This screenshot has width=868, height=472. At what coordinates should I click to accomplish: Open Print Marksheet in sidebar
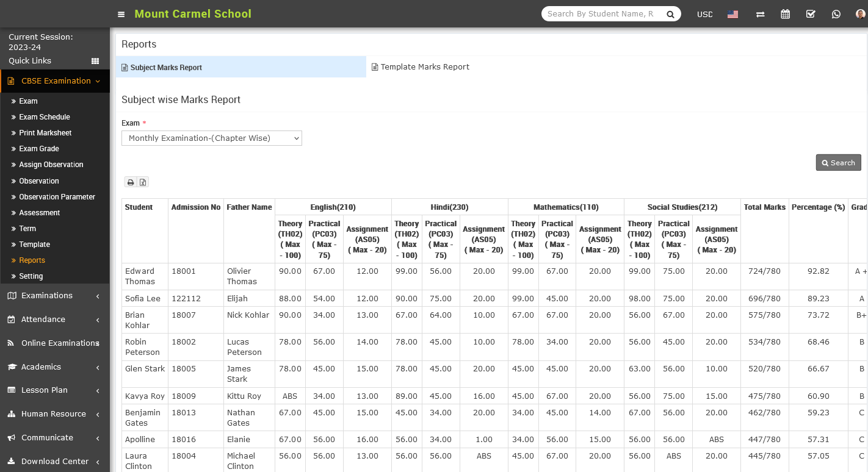pos(45,133)
